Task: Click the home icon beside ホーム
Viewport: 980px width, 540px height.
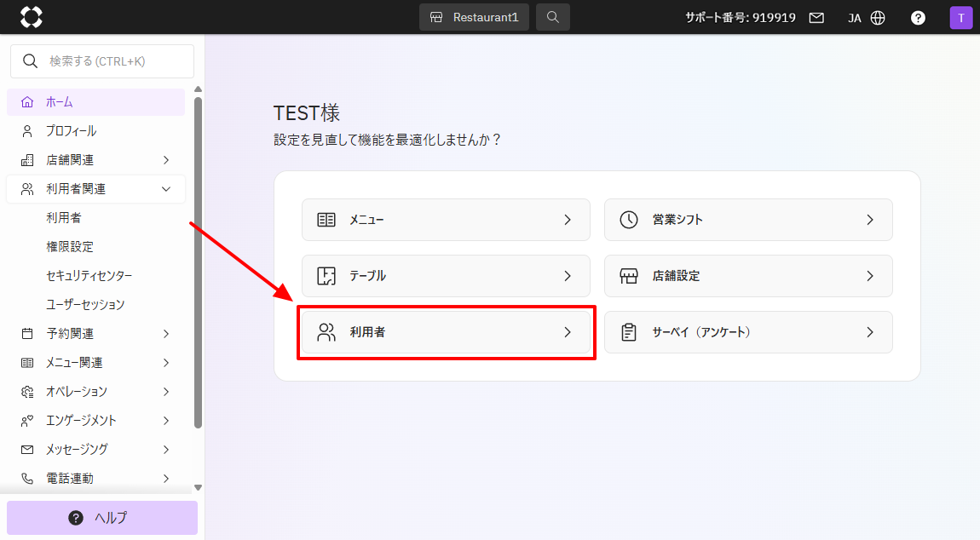Action: click(27, 102)
